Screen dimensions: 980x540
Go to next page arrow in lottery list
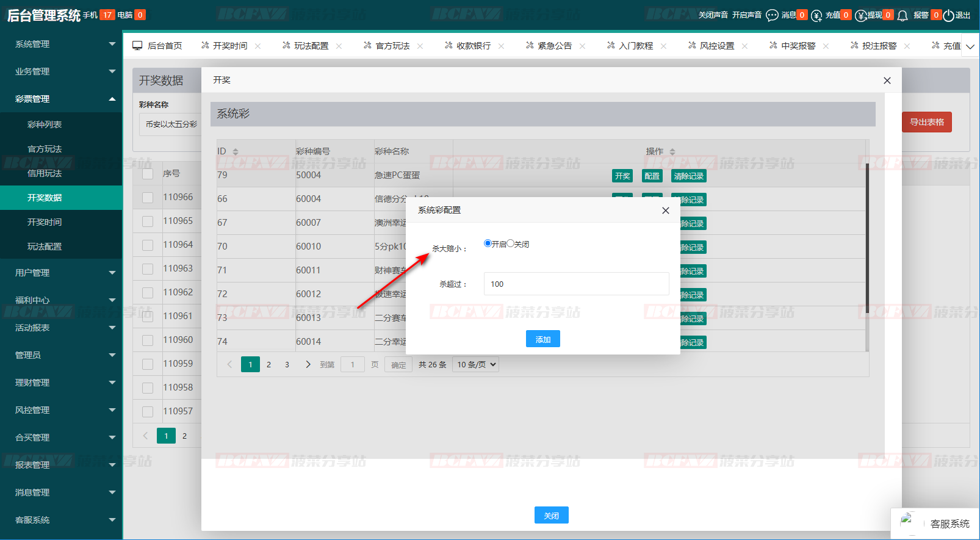308,364
